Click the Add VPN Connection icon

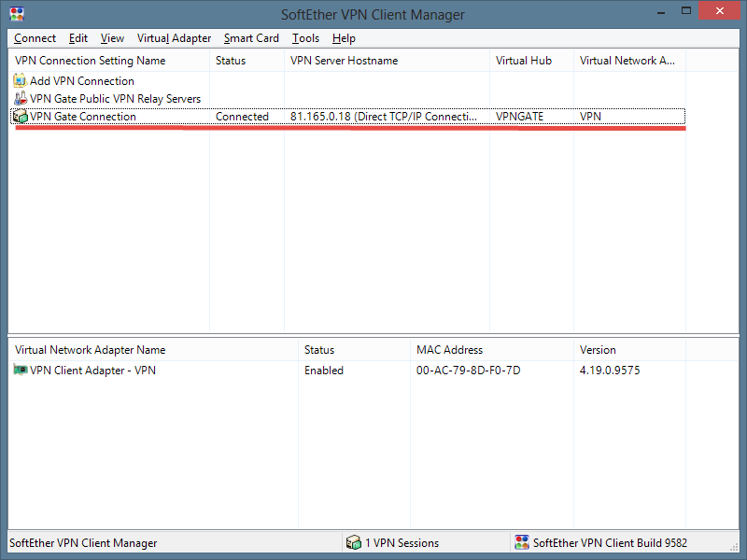point(21,81)
